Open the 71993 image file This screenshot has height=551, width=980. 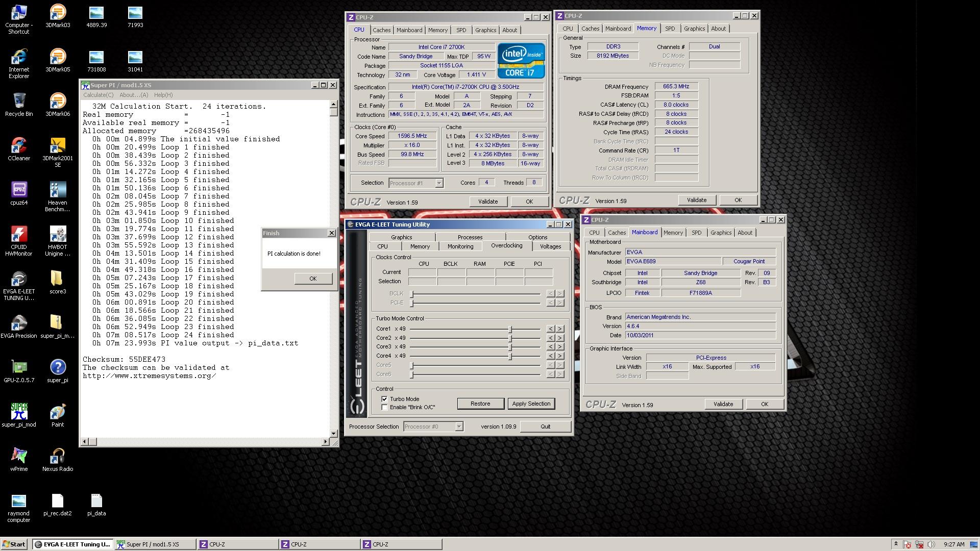(135, 16)
